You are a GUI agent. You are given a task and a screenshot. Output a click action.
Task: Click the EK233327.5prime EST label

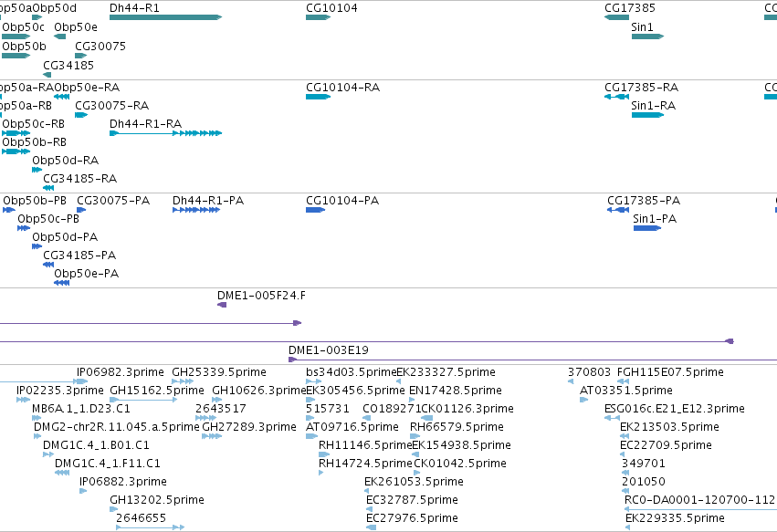tap(446, 372)
